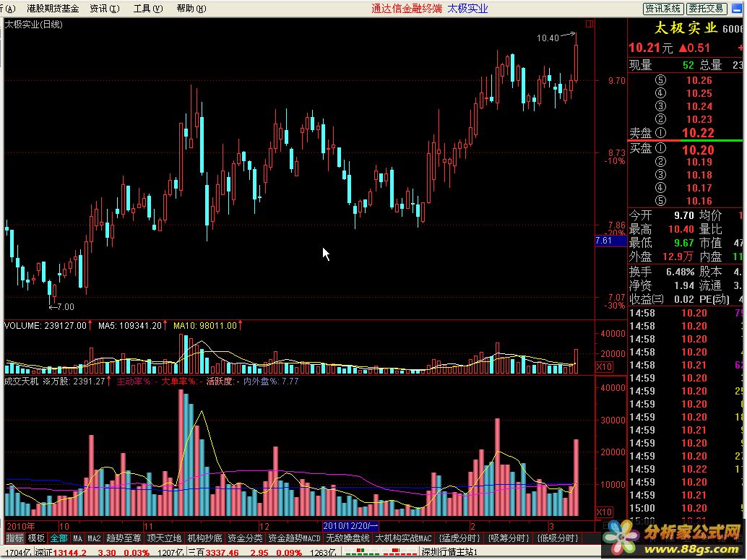Image resolution: width=747 pixels, height=560 pixels.
Task: Apply the 大机构实战MAC indicator
Action: (x=403, y=538)
